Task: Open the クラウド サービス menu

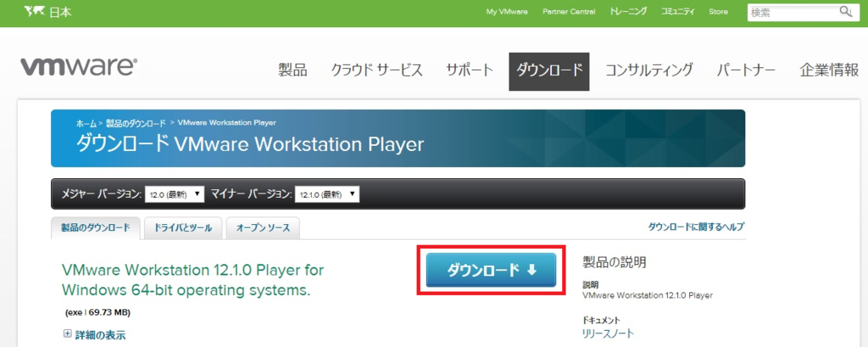Action: pos(377,70)
